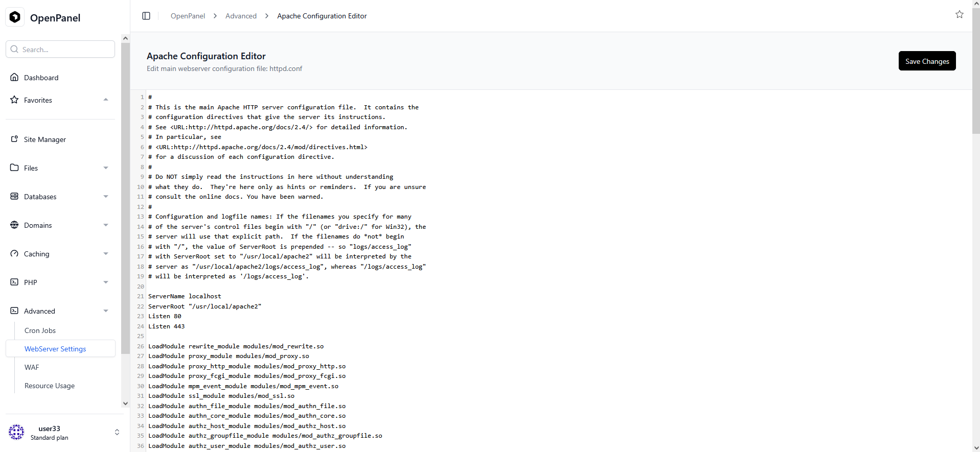Screen dimensions: 980x452
Task: Click the user33 avatar icon
Action: (16, 432)
